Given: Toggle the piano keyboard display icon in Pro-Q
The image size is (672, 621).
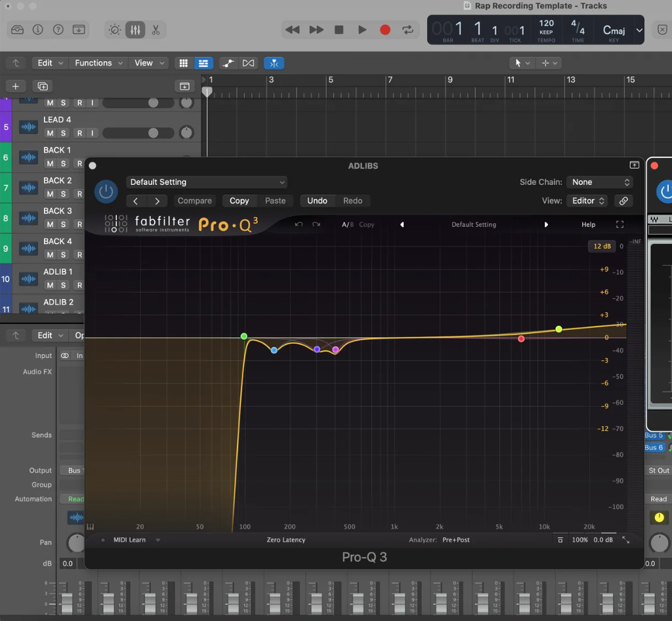Looking at the screenshot, I should [x=91, y=527].
